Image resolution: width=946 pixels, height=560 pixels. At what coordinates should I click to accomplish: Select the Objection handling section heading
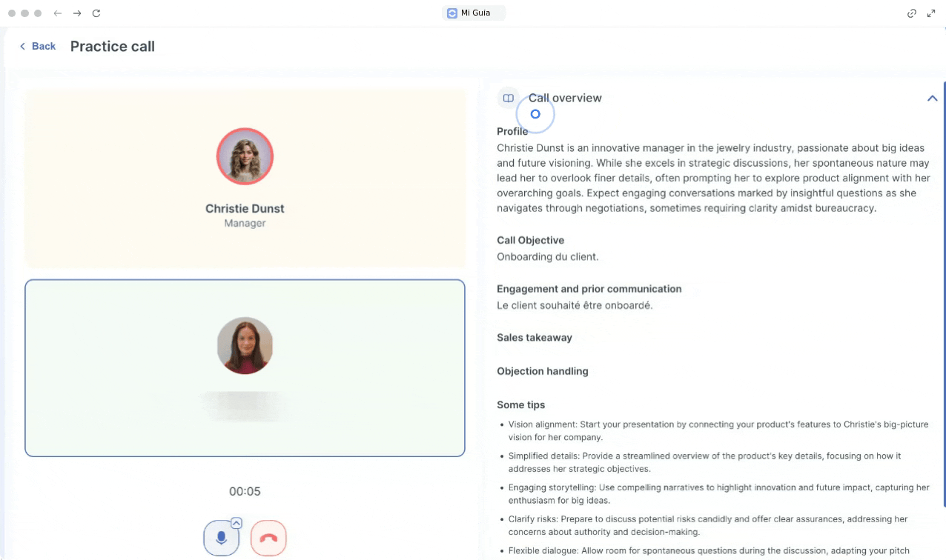tap(543, 371)
